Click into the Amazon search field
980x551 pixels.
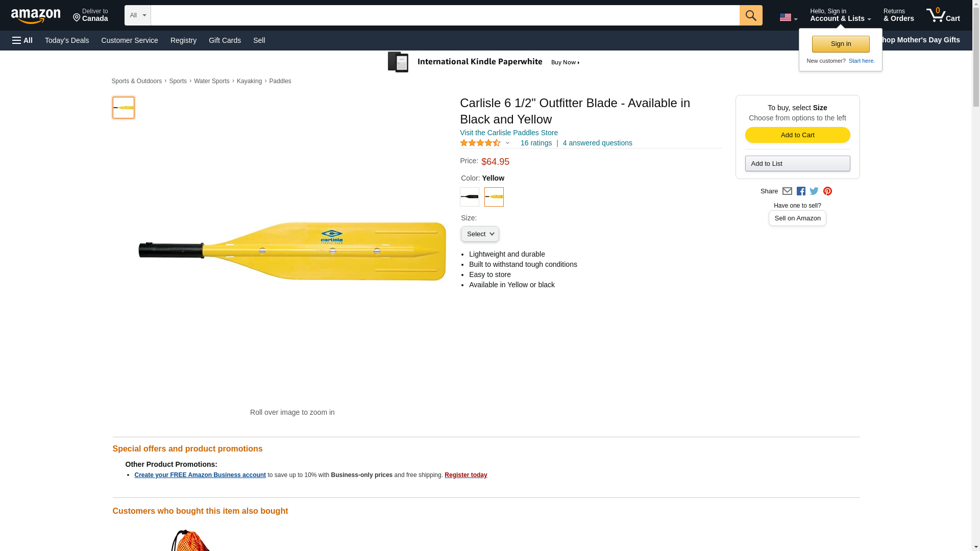point(445,15)
